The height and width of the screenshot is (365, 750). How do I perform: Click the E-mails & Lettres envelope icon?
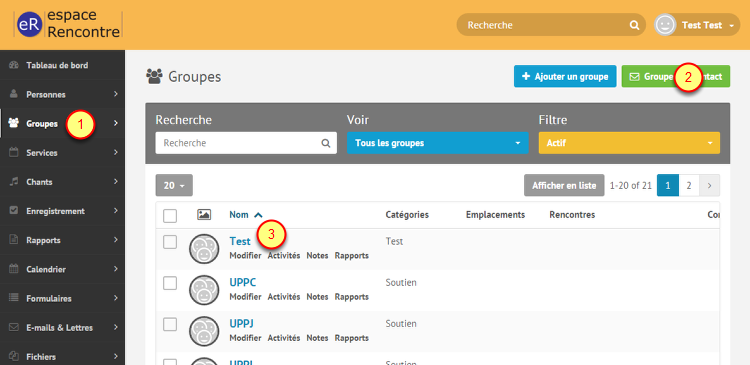pyautogui.click(x=13, y=328)
